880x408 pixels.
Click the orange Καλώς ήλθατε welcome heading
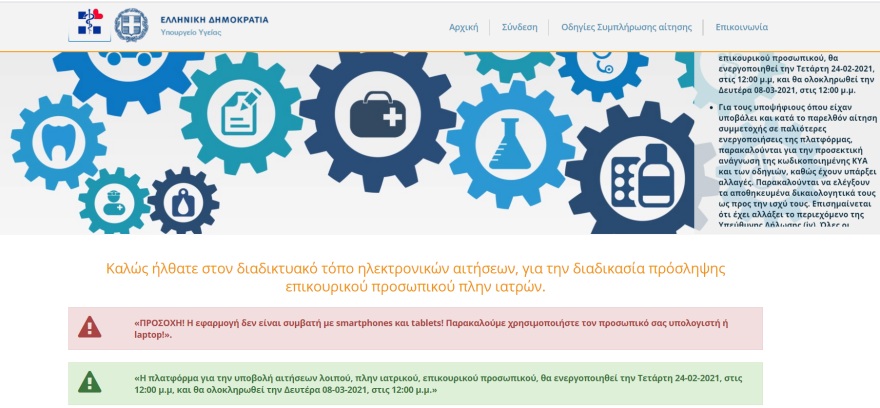[x=415, y=277]
